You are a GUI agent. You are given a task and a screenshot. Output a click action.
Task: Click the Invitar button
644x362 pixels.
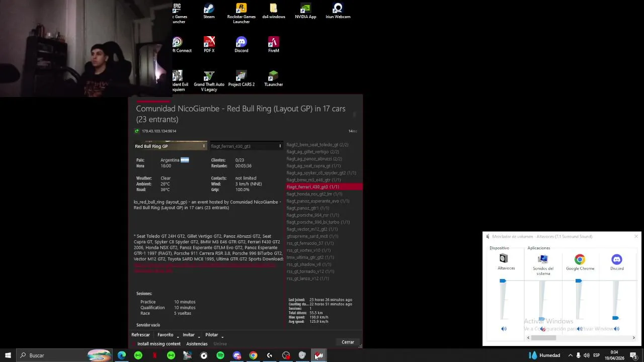[189, 335]
